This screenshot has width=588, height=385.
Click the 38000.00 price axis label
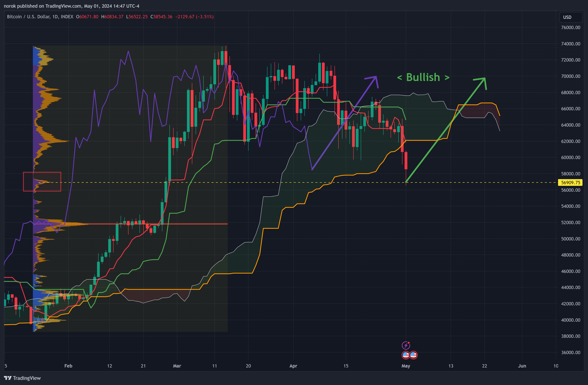[570, 336]
